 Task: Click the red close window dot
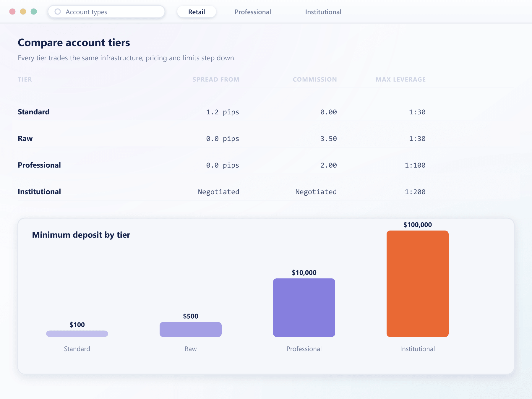(x=12, y=12)
